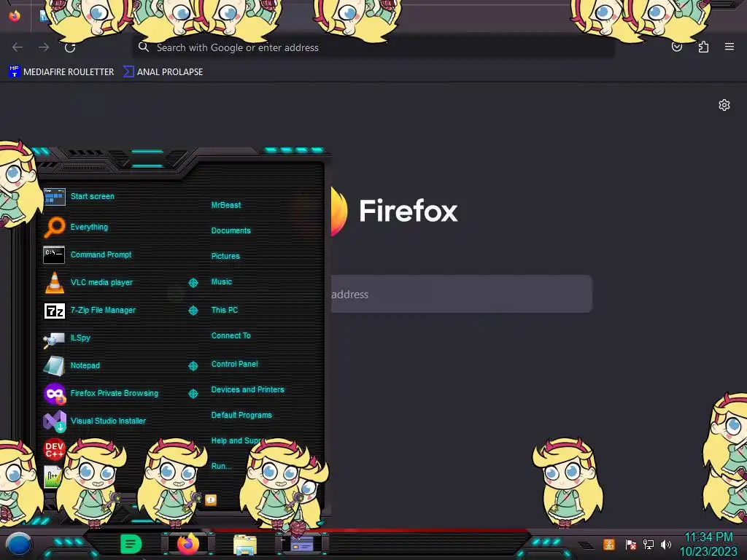747x560 pixels.
Task: Click the Start orb button
Action: [19, 544]
